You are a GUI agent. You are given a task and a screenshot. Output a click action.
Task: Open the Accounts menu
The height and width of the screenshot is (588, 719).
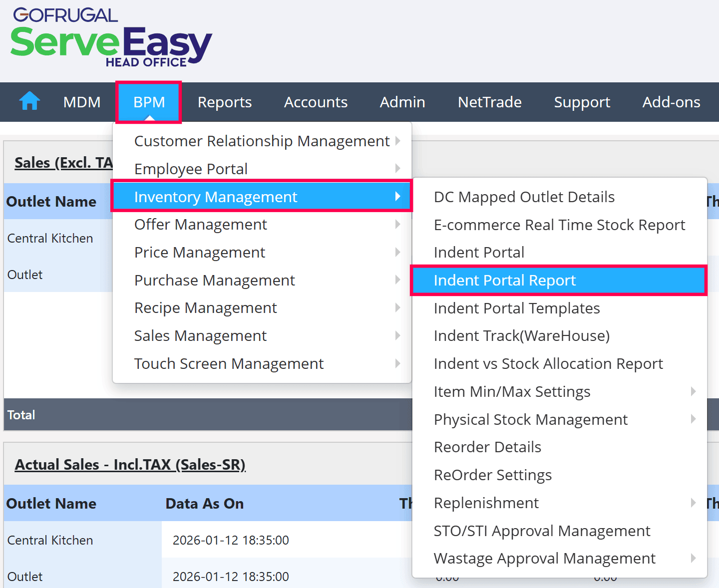coord(316,102)
